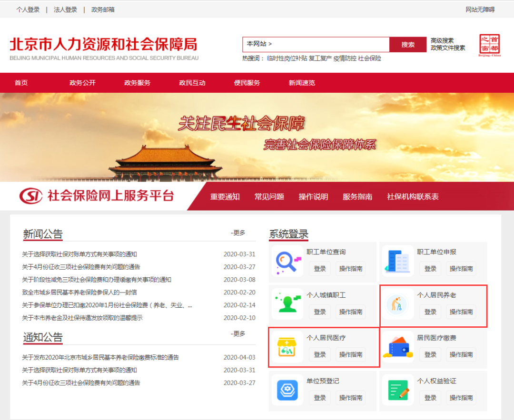
Task: Click the 个人居民养老 elderly icon
Action: click(397, 305)
